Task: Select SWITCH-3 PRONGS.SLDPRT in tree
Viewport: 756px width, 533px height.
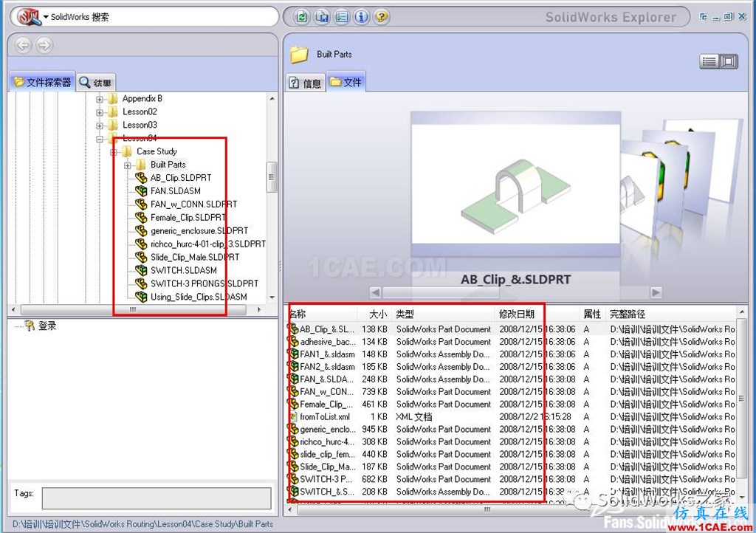Action: coord(204,283)
